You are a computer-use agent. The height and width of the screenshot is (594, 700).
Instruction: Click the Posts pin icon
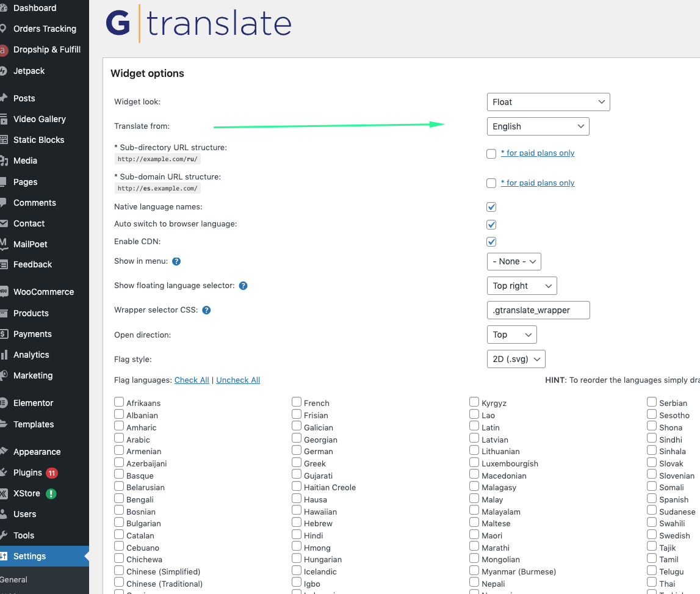tap(4, 98)
